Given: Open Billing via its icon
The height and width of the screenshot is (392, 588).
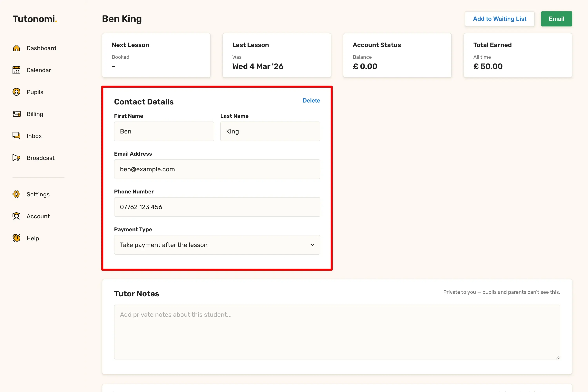Looking at the screenshot, I should [16, 114].
